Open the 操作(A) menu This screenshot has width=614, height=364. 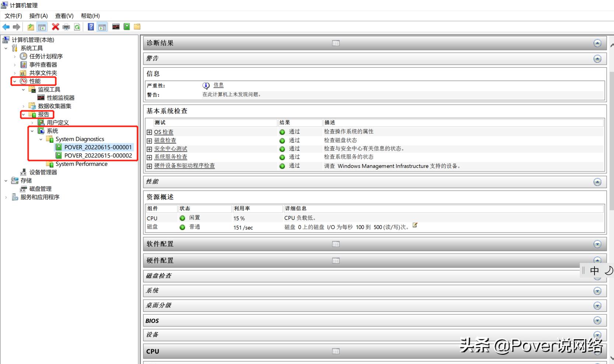coord(38,16)
